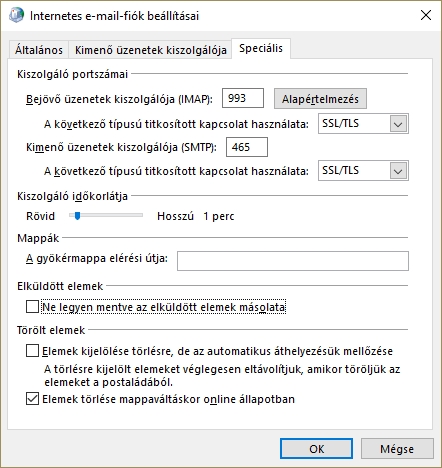This screenshot has height=468, width=442.
Task: Click the IMAP port field showing 993
Action: [x=243, y=98]
